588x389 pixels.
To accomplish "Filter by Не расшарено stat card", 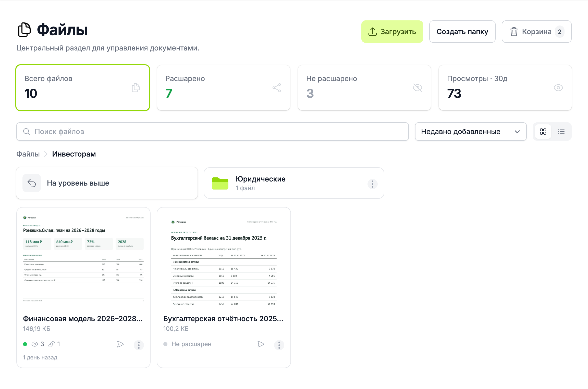I will point(364,88).
